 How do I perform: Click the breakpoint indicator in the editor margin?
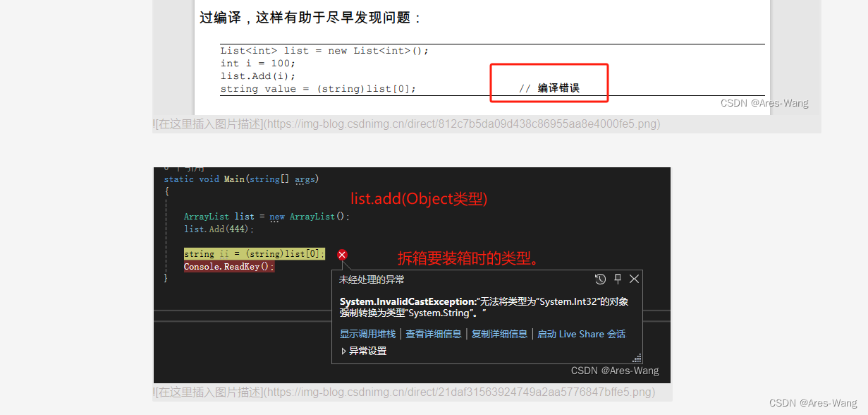pyautogui.click(x=162, y=255)
